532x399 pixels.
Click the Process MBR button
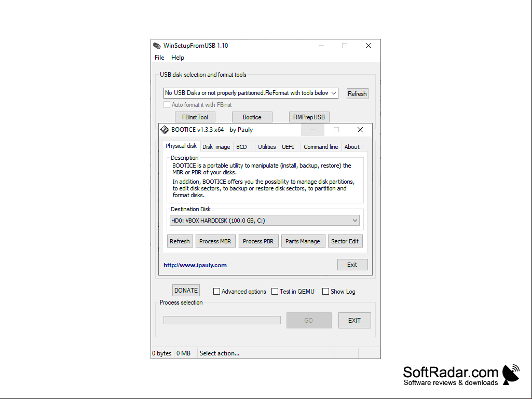click(215, 241)
